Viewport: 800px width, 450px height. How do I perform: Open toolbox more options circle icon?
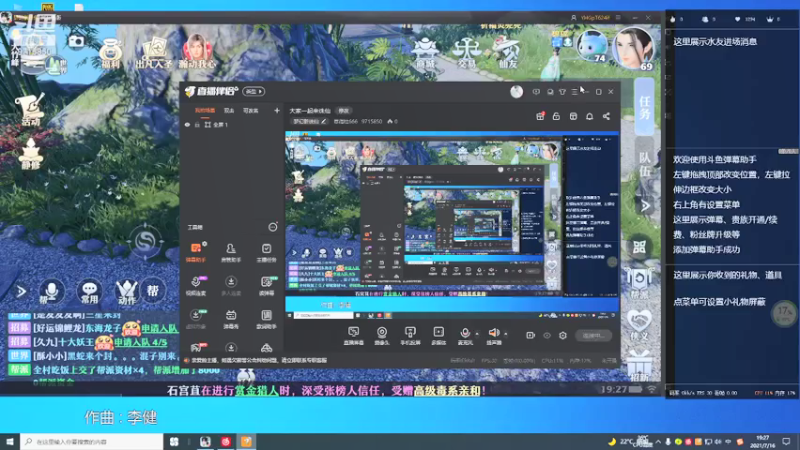click(273, 227)
